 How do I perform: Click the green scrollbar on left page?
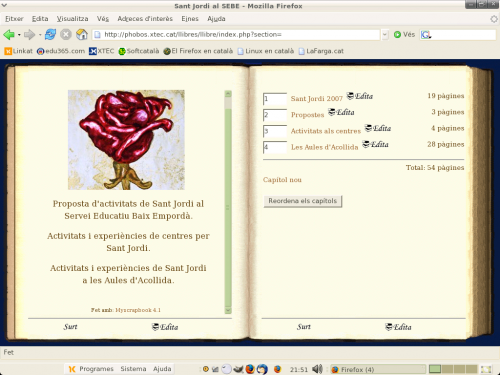click(228, 202)
